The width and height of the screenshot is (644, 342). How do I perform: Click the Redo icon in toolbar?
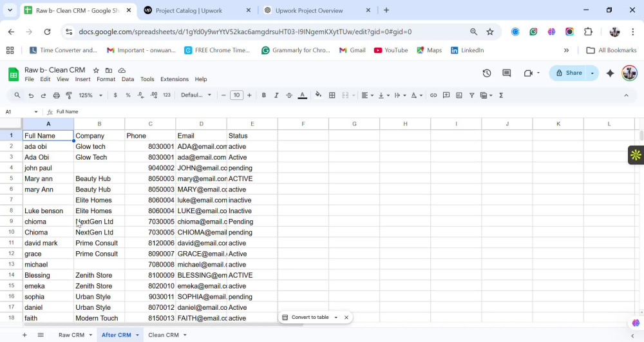pyautogui.click(x=43, y=95)
